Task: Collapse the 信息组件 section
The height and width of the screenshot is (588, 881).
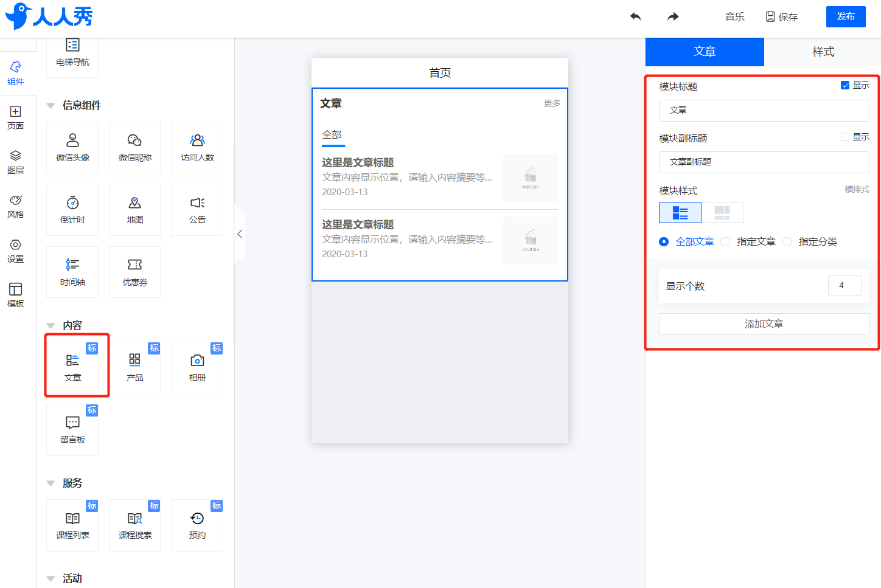Action: [x=50, y=105]
